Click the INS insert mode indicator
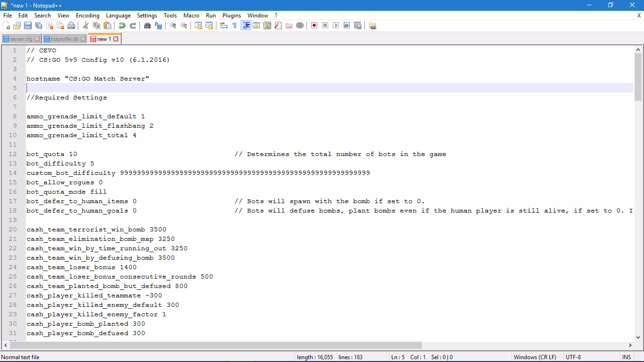 pyautogui.click(x=627, y=357)
